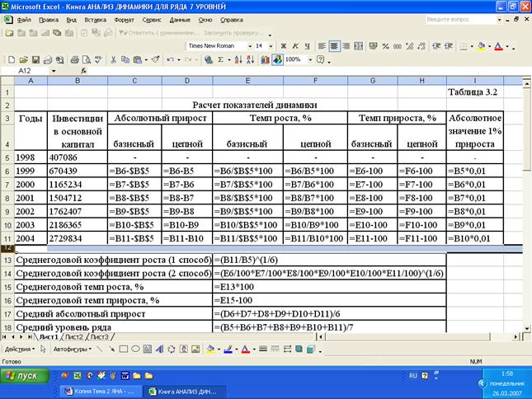Open the font size 14 dropdown
Image resolution: width=532 pixels, height=399 pixels.
tap(271, 46)
